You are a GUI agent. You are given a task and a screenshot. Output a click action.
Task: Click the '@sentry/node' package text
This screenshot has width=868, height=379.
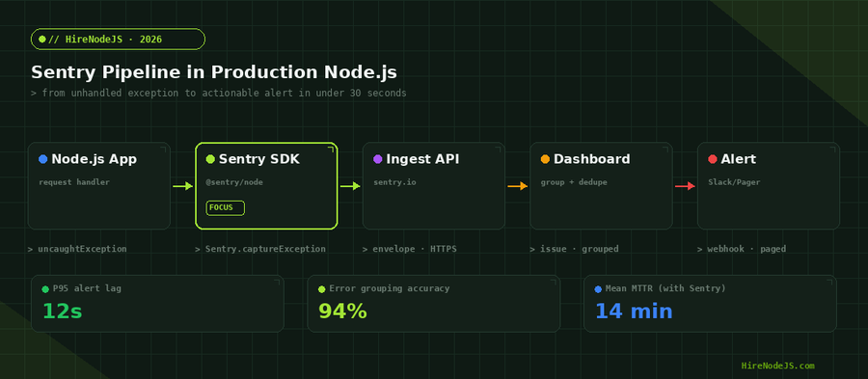coord(234,182)
